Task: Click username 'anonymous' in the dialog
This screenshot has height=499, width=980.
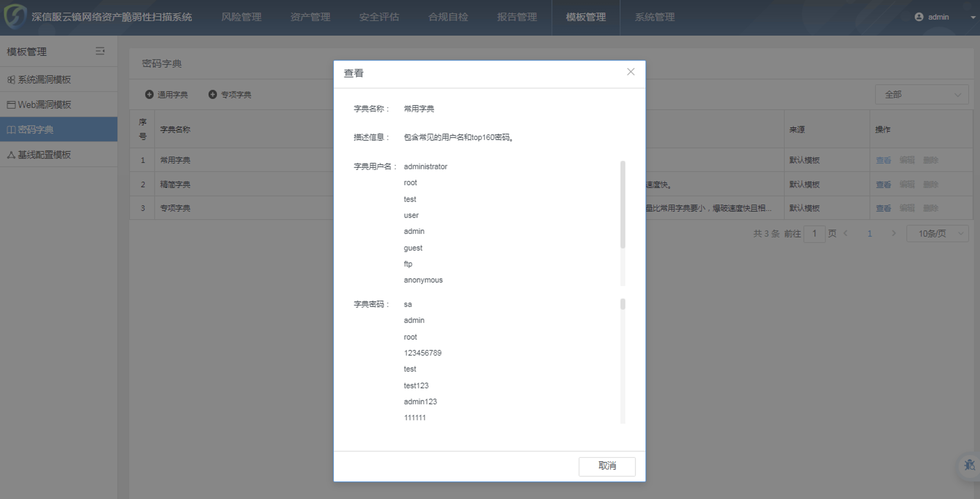Action: point(423,280)
